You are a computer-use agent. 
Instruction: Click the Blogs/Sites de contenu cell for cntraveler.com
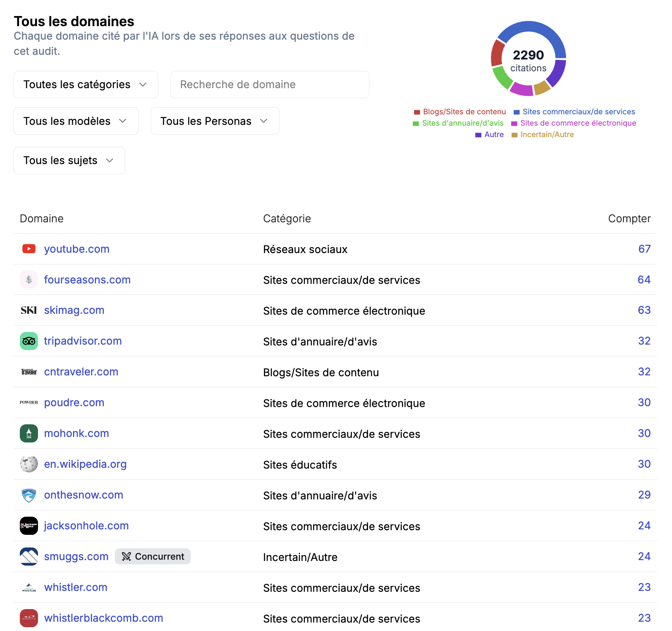pyautogui.click(x=321, y=372)
